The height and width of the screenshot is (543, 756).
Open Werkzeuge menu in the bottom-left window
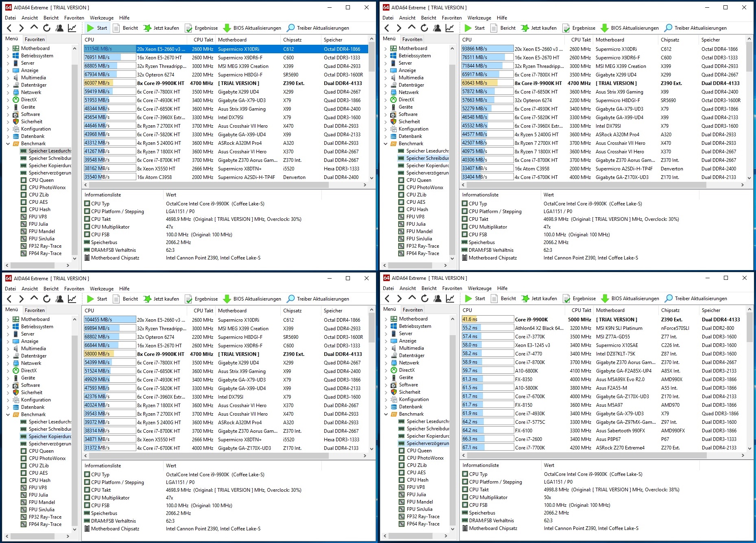(102, 289)
